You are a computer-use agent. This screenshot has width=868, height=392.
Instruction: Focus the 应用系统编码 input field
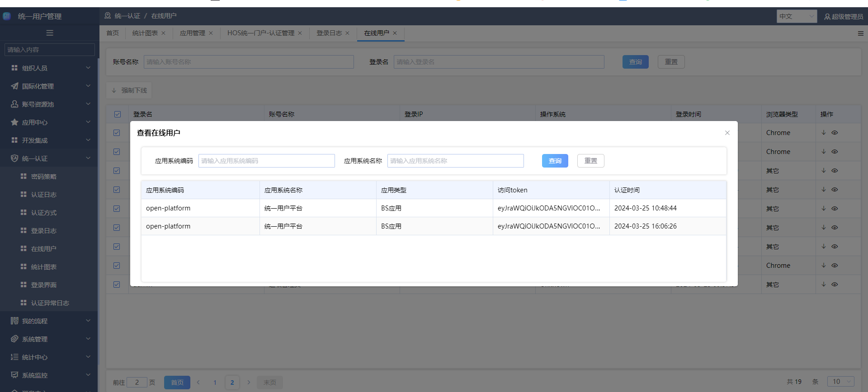[x=267, y=161]
